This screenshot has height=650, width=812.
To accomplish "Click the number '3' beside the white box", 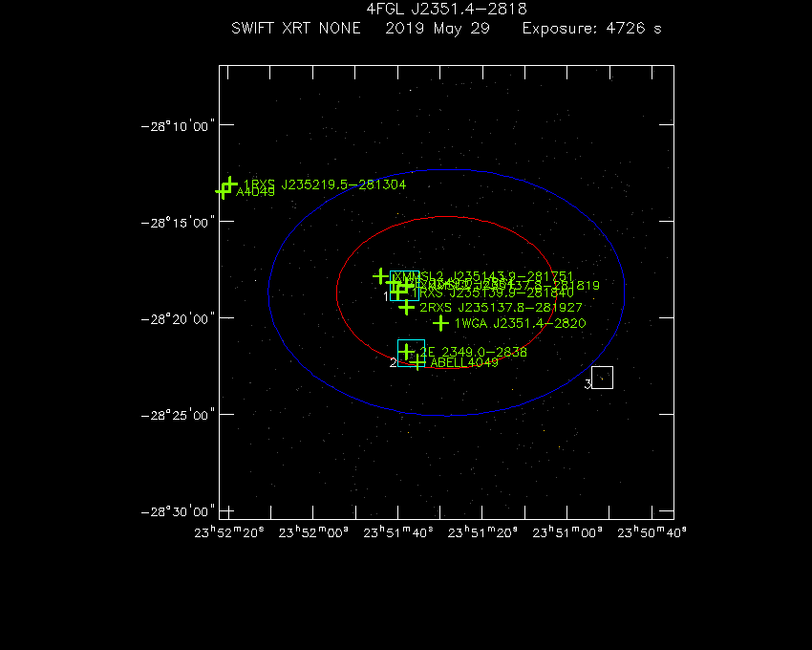I will click(x=588, y=384).
